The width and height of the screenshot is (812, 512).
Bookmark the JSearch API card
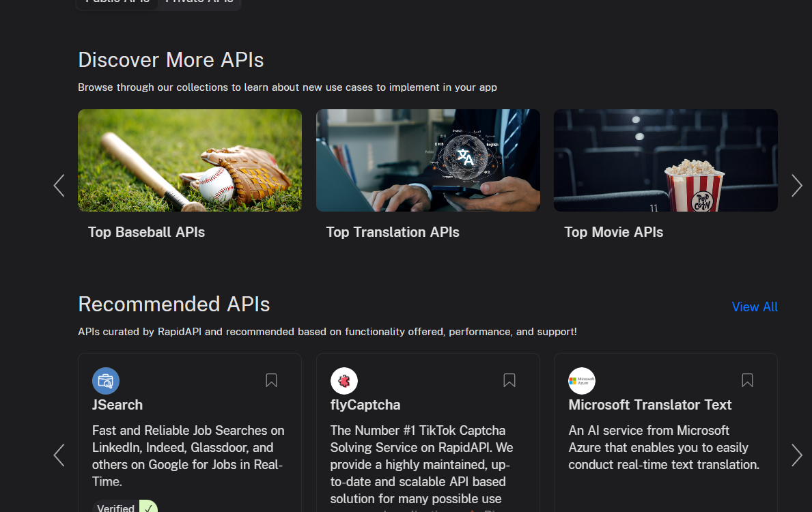[x=271, y=380]
